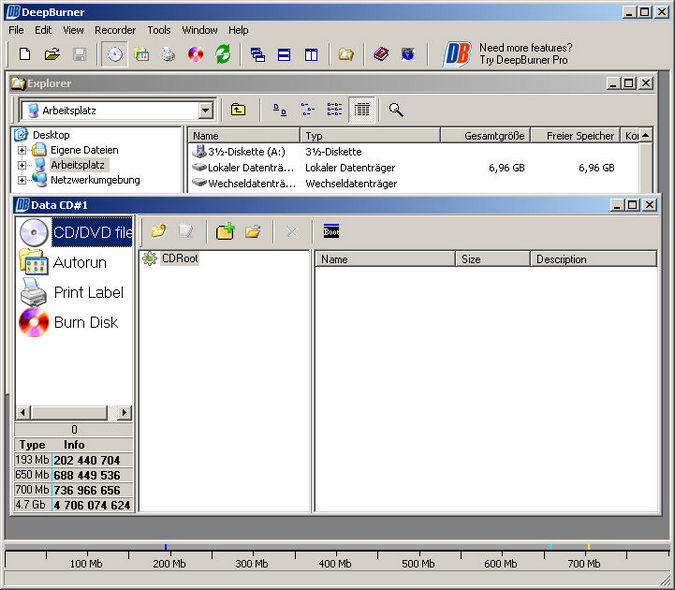
Task: Sort by the Freier Speicher column header
Action: click(575, 136)
